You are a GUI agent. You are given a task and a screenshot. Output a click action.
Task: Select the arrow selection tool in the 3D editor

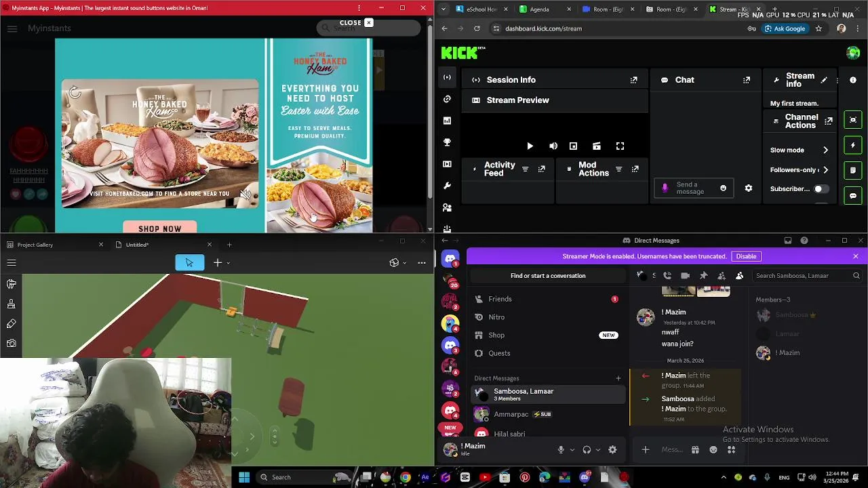(189, 263)
